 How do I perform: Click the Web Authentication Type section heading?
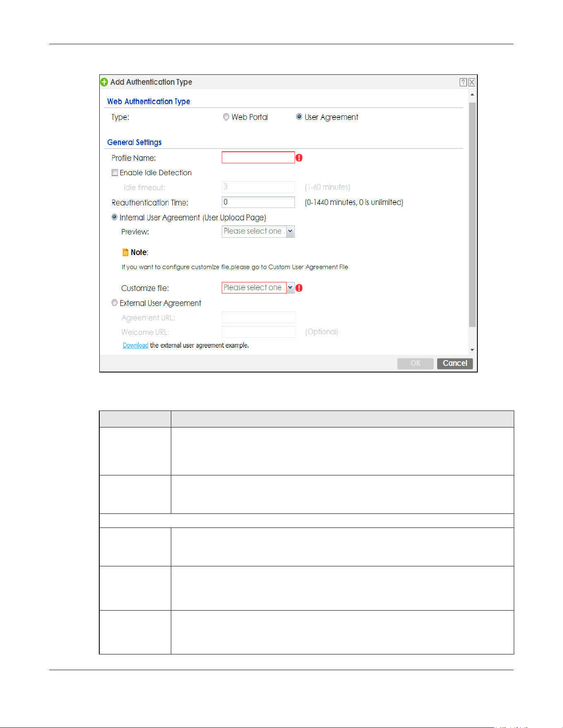[149, 101]
